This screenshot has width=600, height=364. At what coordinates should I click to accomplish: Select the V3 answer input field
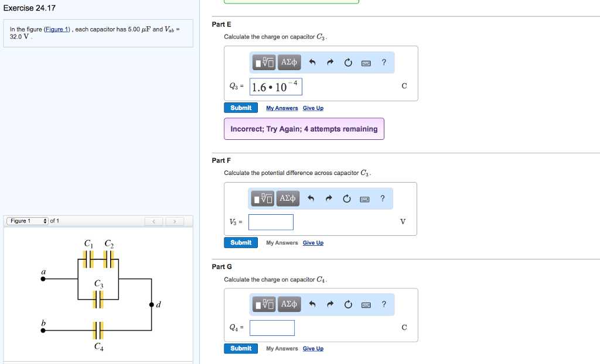(272, 222)
